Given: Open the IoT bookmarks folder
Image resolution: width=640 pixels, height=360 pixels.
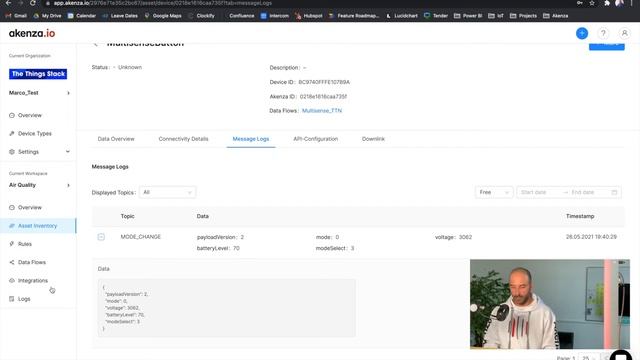Looking at the screenshot, I should (x=496, y=16).
